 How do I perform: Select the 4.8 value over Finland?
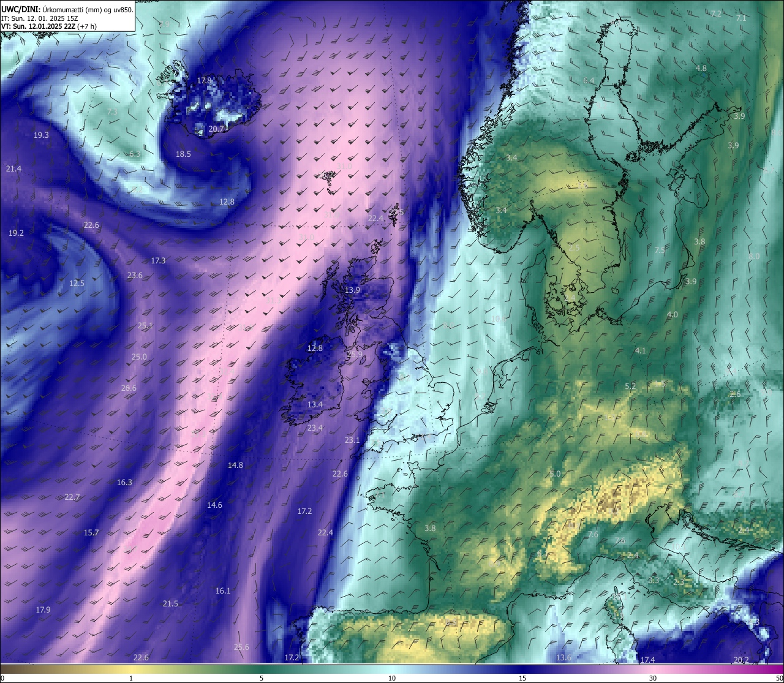pos(701,69)
